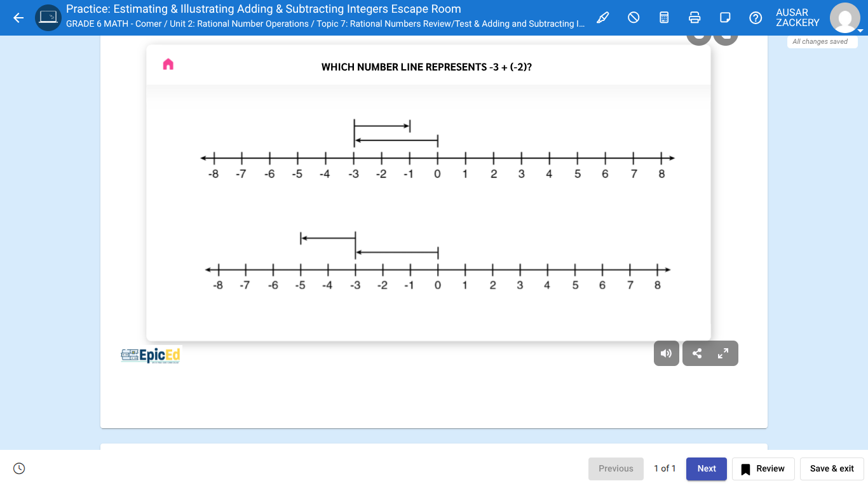Click the EpicEd logo

150,355
